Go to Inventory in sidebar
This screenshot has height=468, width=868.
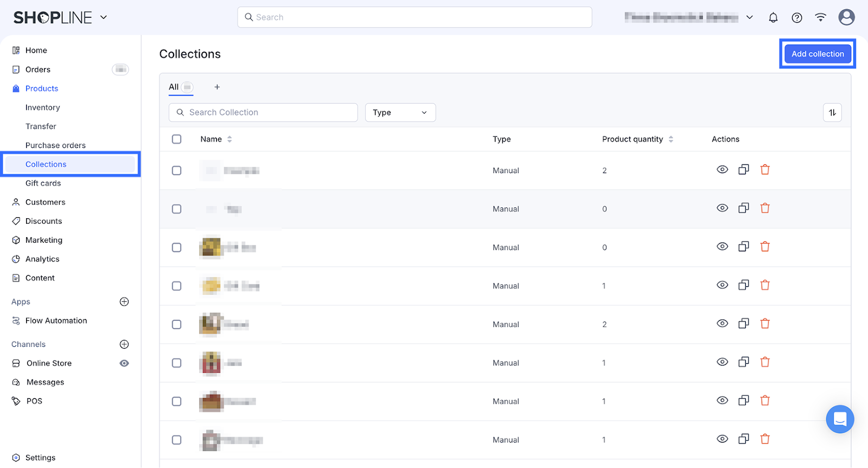point(42,107)
